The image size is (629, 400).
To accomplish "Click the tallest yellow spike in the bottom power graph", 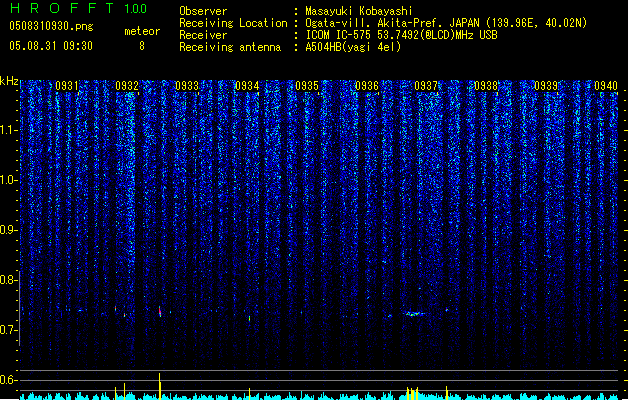I will (x=160, y=386).
